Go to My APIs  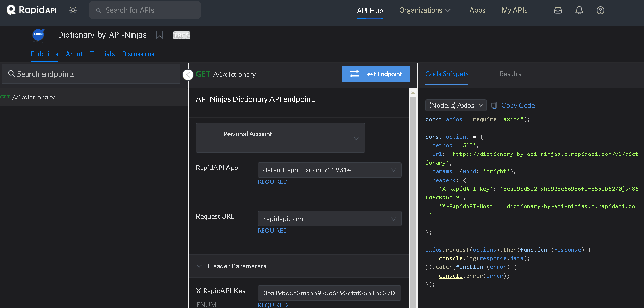514,10
